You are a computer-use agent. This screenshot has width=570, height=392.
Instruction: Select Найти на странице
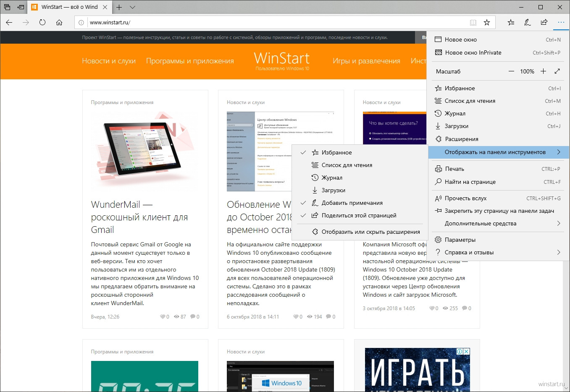click(498, 182)
